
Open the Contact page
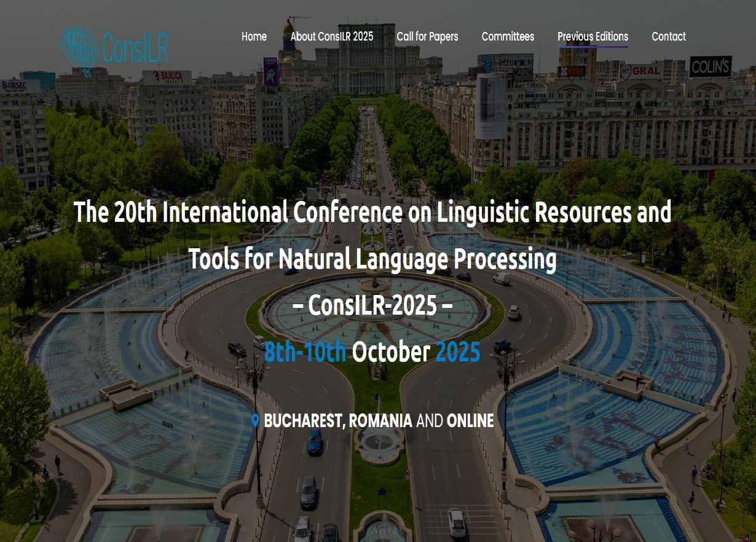668,37
